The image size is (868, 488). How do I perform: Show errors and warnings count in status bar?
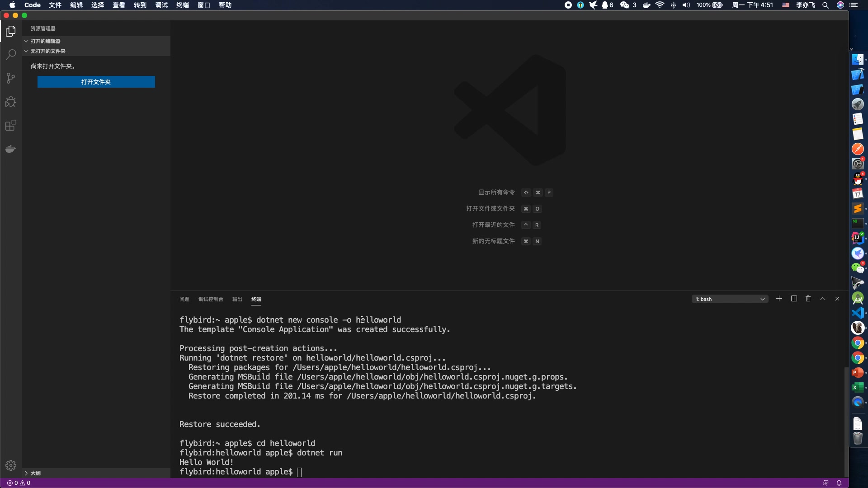point(19,483)
